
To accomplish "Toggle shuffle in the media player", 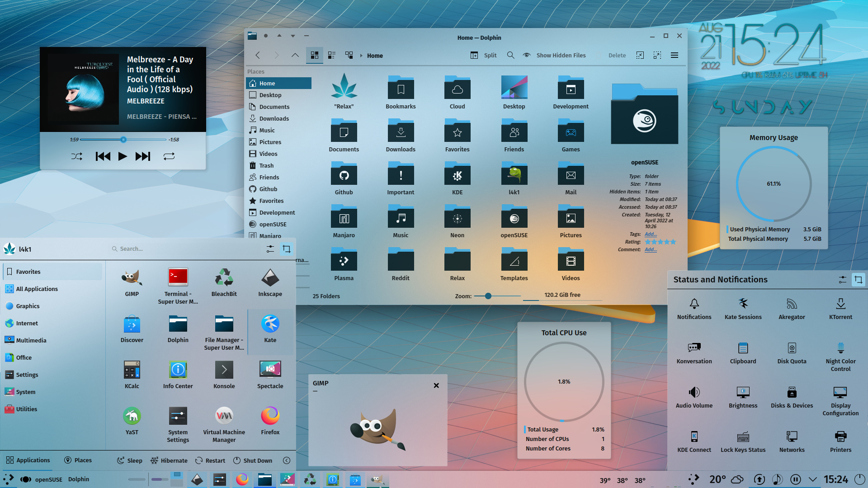I will 77,156.
